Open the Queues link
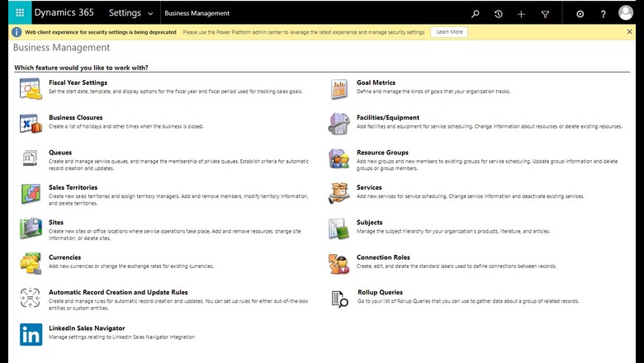The image size is (644, 363). [60, 152]
